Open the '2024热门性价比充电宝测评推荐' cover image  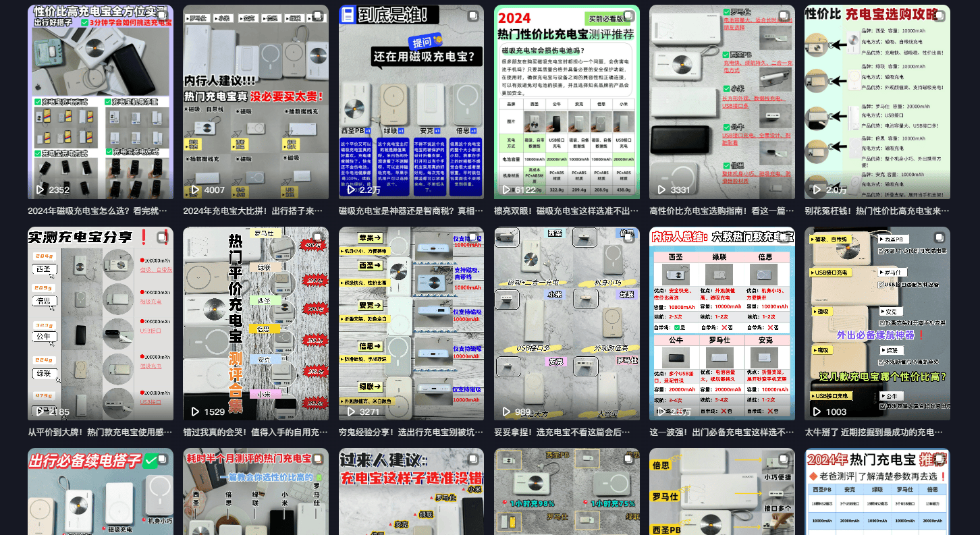pos(567,102)
